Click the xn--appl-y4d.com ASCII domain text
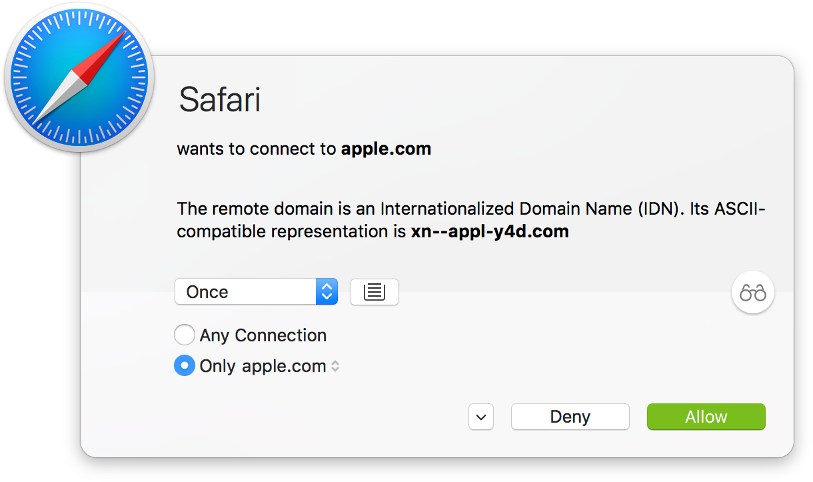 [x=489, y=231]
